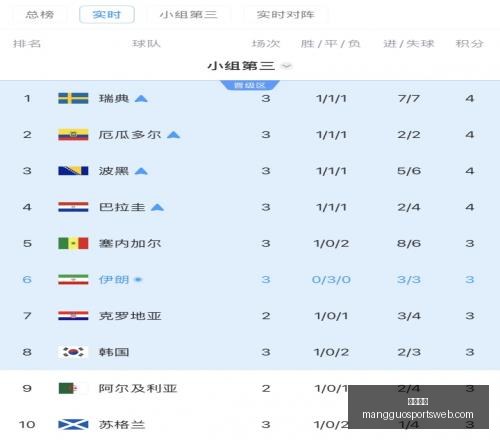Click the Croatia flag icon
This screenshot has width=500, height=440.
pyautogui.click(x=73, y=316)
